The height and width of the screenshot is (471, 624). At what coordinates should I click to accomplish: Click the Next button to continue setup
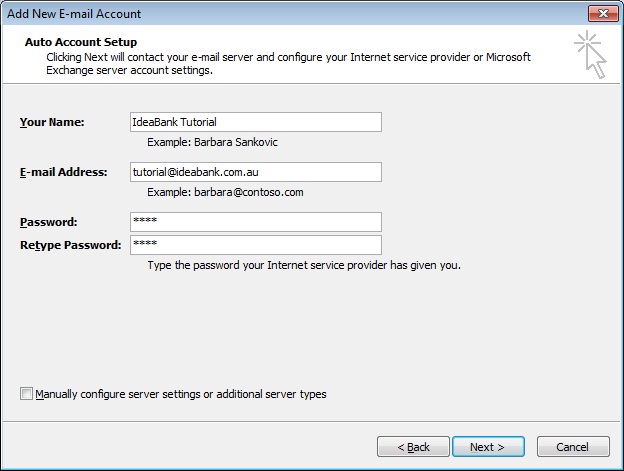coord(488,447)
